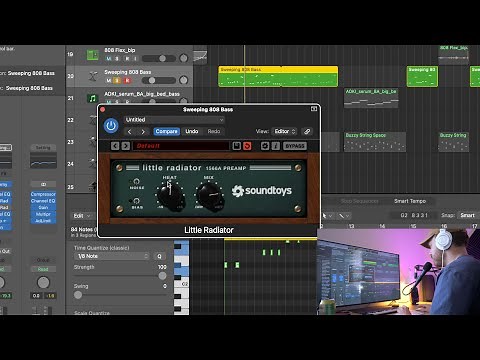Open the pencil tool menu in editor
This screenshot has width=480, height=360.
344,216
